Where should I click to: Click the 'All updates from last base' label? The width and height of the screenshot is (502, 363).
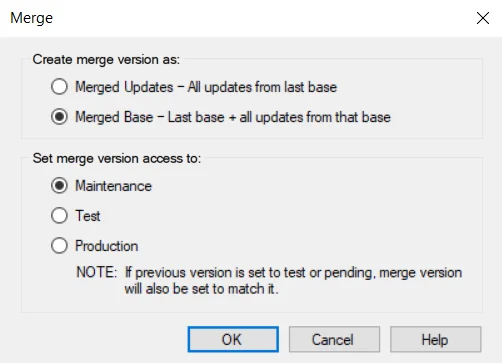tap(262, 87)
